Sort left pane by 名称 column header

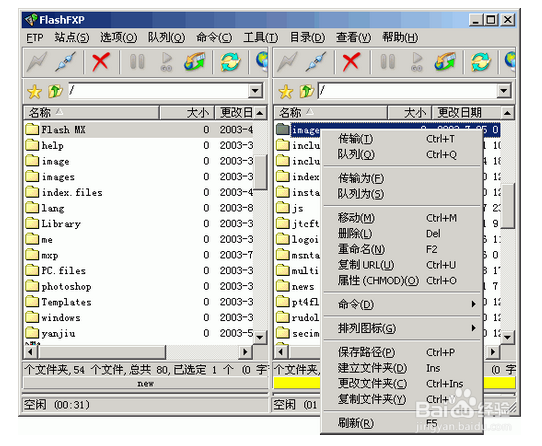[x=91, y=113]
